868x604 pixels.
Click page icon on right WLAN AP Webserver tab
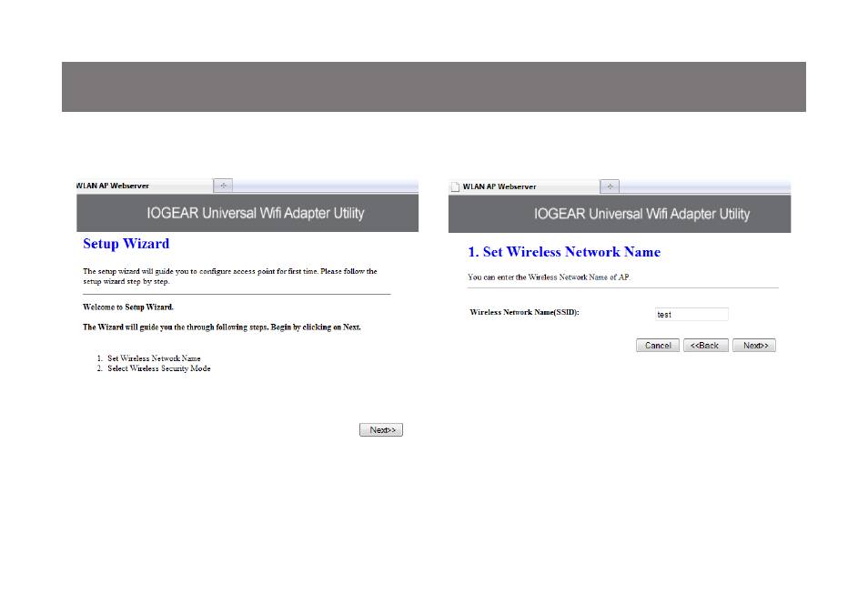(x=455, y=186)
